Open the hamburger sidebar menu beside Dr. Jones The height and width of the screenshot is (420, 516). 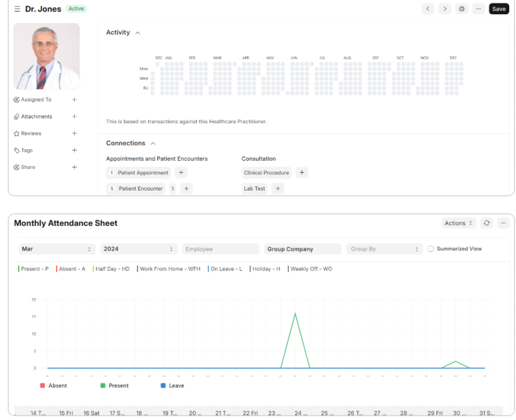pyautogui.click(x=18, y=9)
